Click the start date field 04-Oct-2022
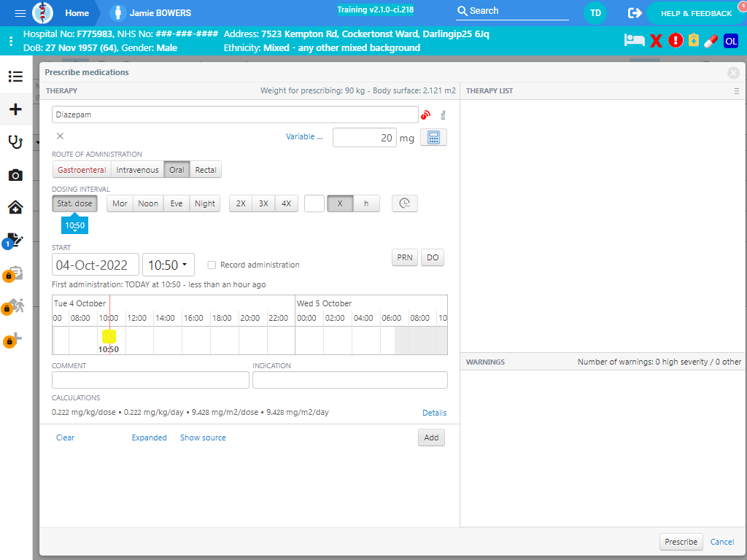 pyautogui.click(x=96, y=265)
